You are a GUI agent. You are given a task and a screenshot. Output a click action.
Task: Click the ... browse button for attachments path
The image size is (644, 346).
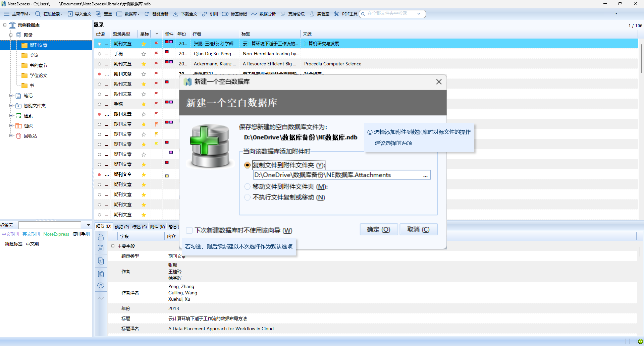point(425,175)
